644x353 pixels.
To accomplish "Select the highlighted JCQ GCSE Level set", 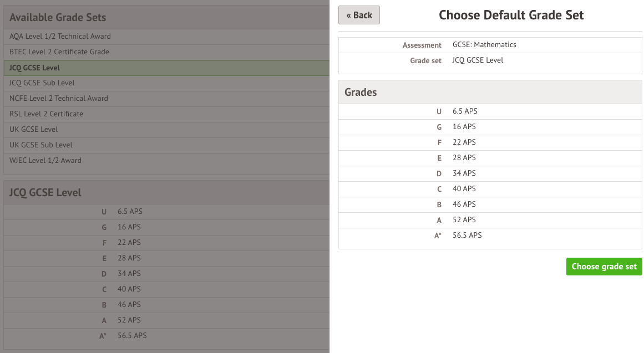I will 166,68.
